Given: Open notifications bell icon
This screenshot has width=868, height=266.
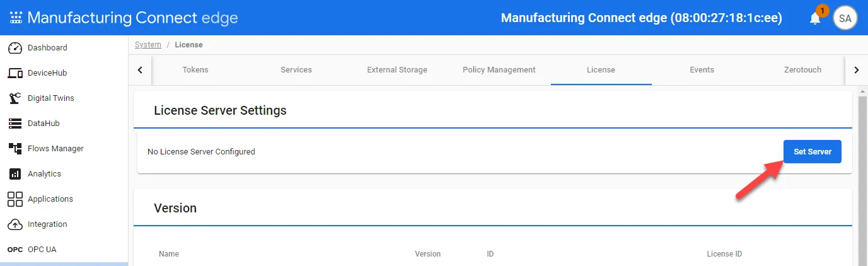Looking at the screenshot, I should click(x=815, y=18).
